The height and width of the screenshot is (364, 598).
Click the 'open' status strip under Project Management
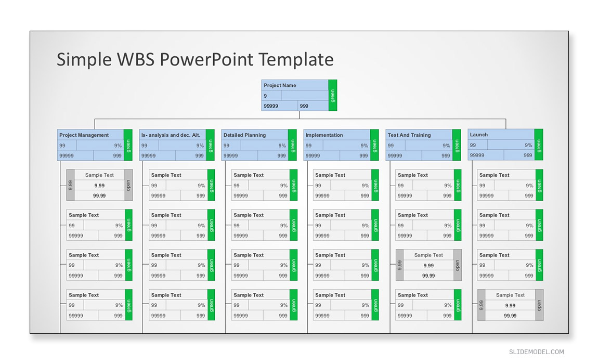(x=128, y=185)
